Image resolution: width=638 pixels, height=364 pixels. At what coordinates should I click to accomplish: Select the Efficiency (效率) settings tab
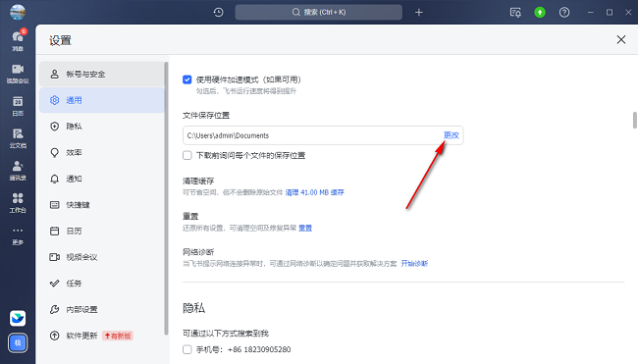click(x=102, y=152)
